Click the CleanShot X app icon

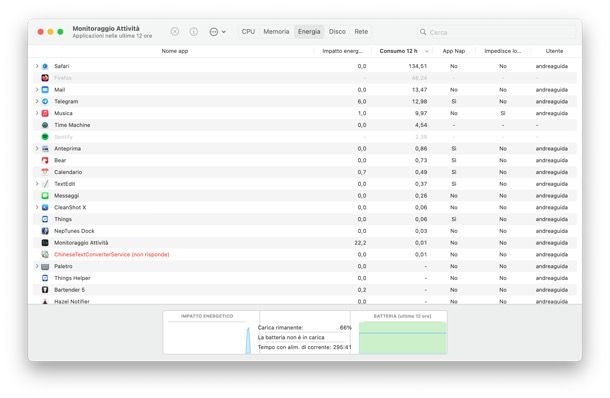[45, 207]
